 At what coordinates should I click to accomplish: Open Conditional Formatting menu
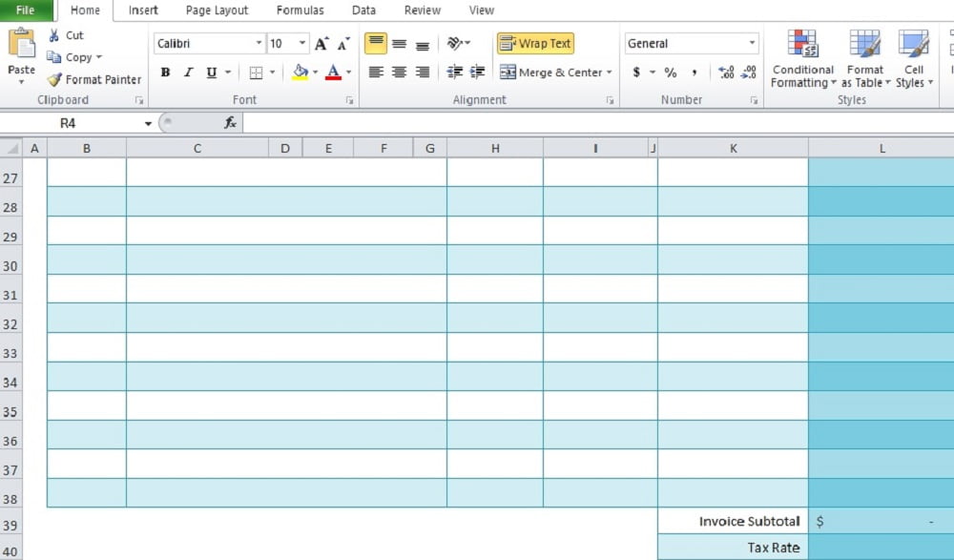[802, 59]
